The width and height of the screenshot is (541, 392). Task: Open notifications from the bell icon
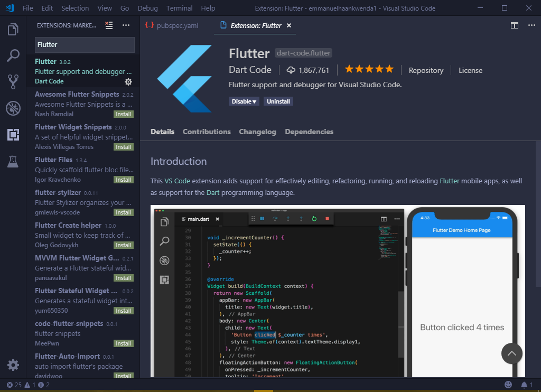(x=524, y=384)
